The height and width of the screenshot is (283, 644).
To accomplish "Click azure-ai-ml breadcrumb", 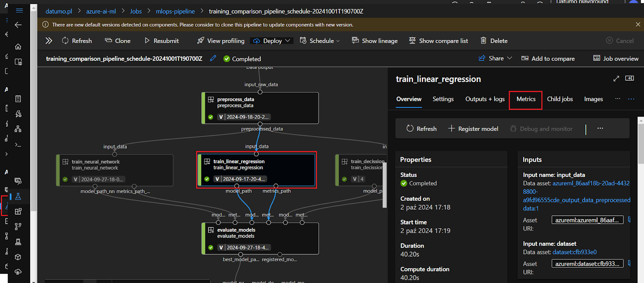I will [x=101, y=11].
